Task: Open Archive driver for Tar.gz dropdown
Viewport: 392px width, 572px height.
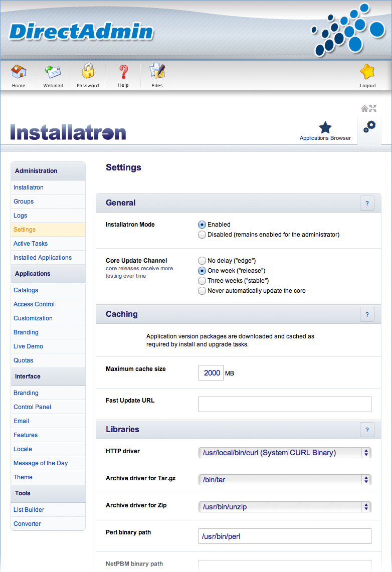Action: pyautogui.click(x=285, y=480)
